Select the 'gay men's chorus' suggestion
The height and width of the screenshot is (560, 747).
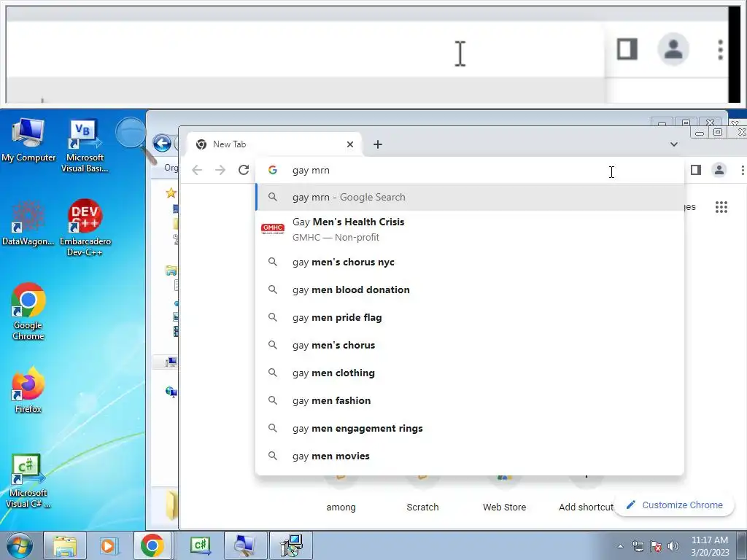pyautogui.click(x=470, y=345)
